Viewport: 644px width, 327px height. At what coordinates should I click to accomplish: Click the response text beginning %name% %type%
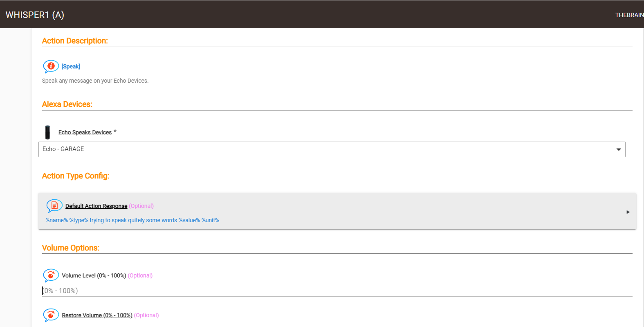tap(132, 220)
